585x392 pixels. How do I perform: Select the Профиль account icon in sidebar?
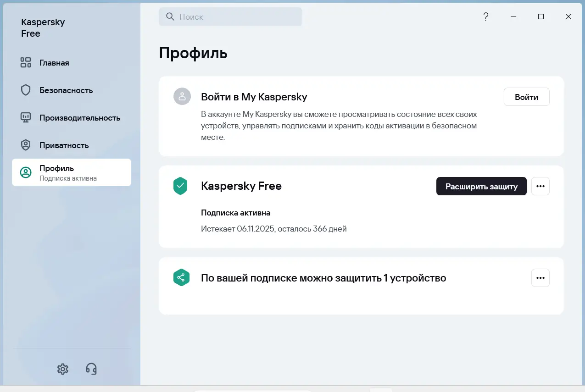pyautogui.click(x=26, y=172)
